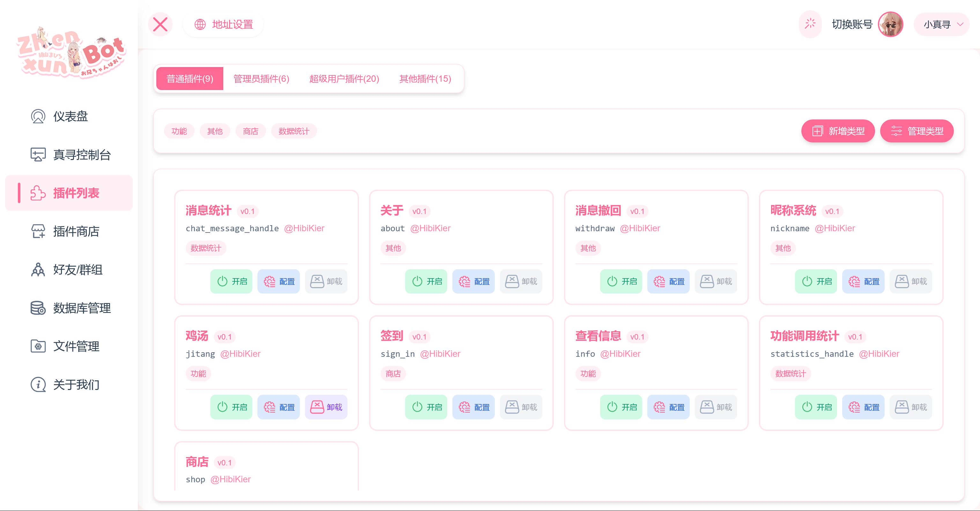Open 文件管理 file manager
Viewport: 980px width, 511px height.
pyautogui.click(x=76, y=346)
